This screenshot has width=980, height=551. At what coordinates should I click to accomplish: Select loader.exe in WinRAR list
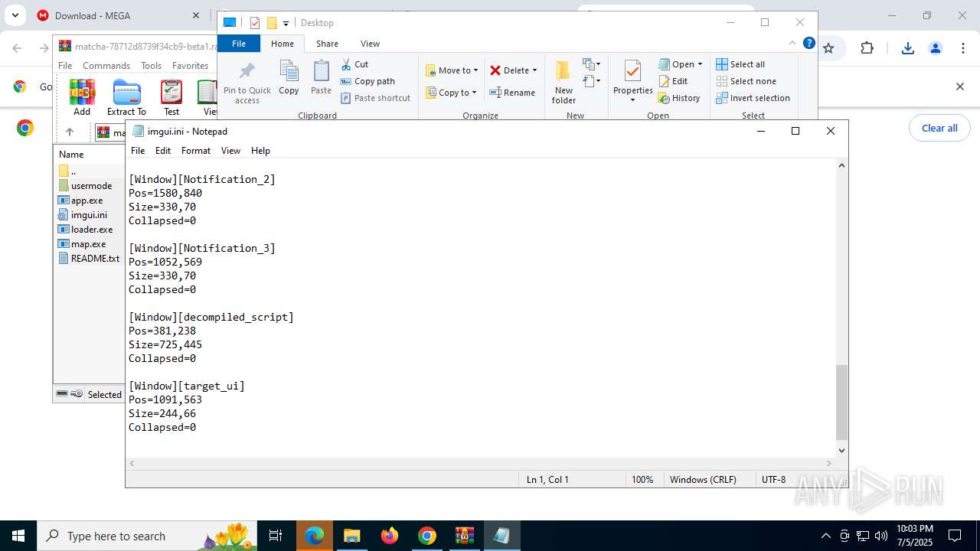[91, 230]
